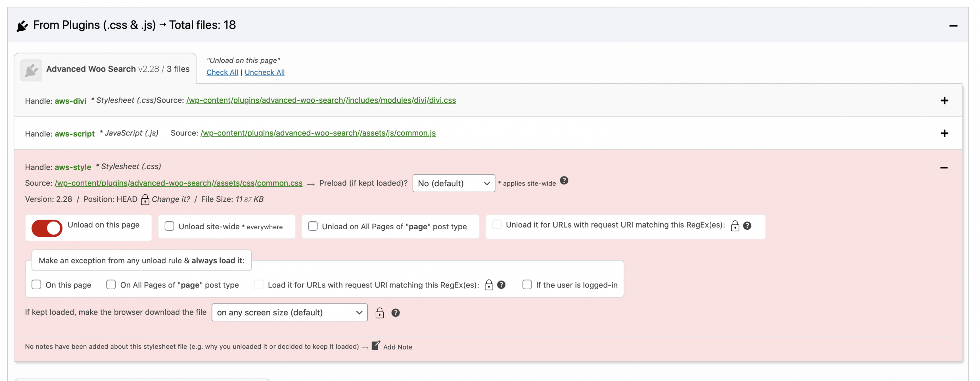The width and height of the screenshot is (980, 381).
Task: Open help for load-it RegEx exception
Action: pyautogui.click(x=501, y=285)
